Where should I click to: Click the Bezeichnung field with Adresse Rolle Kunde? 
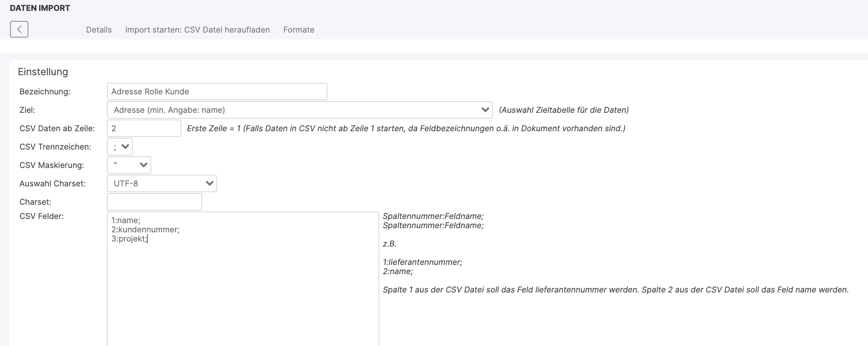[x=217, y=92]
